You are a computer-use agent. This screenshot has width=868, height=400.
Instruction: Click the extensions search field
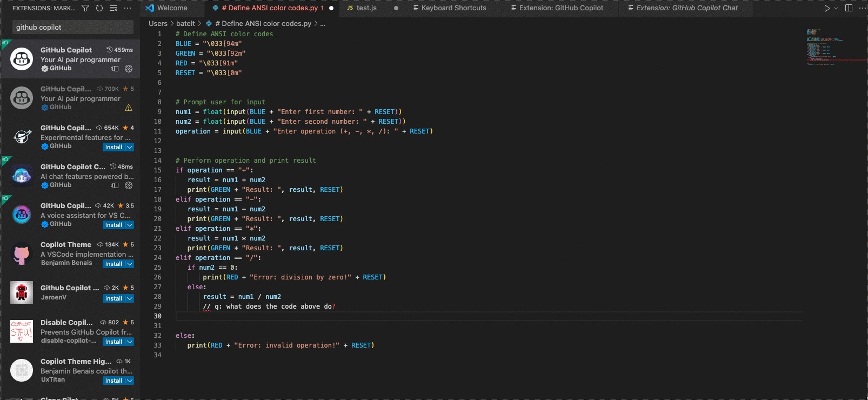(72, 27)
